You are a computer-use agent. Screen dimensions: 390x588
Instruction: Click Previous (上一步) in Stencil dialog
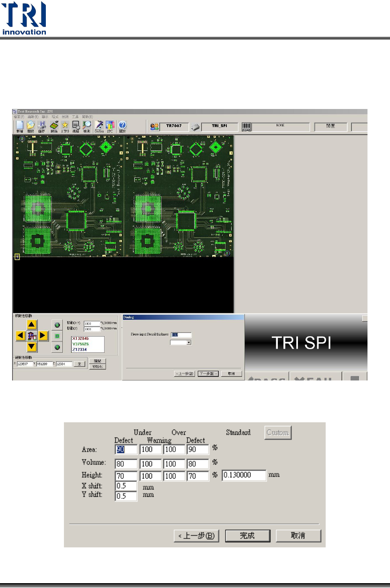click(x=185, y=374)
